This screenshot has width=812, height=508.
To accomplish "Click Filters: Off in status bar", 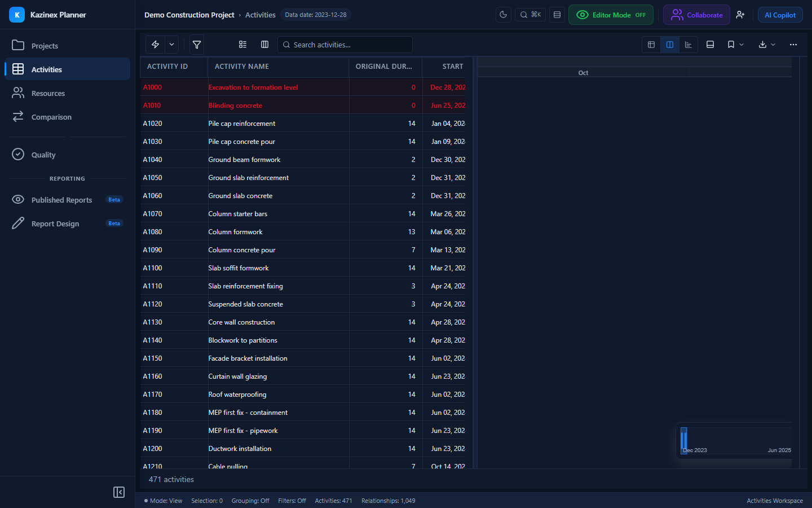I will coord(292,501).
